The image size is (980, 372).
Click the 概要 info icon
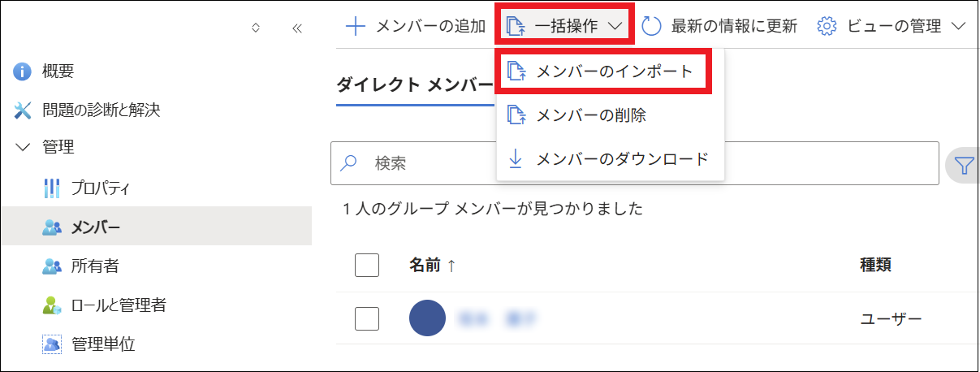23,71
